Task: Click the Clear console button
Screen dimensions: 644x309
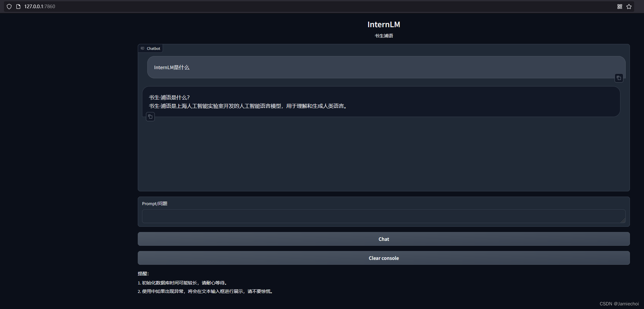Action: 384,258
